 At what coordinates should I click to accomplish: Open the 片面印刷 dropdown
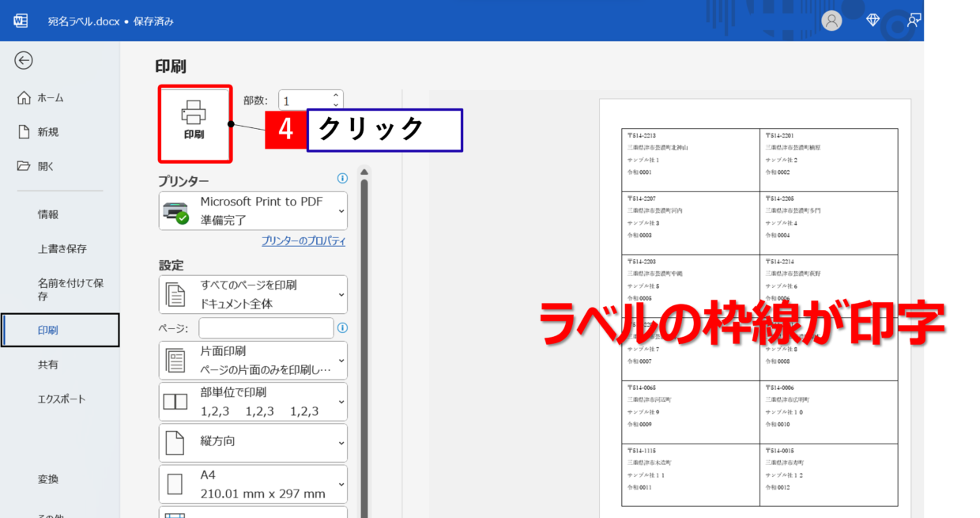[253, 360]
